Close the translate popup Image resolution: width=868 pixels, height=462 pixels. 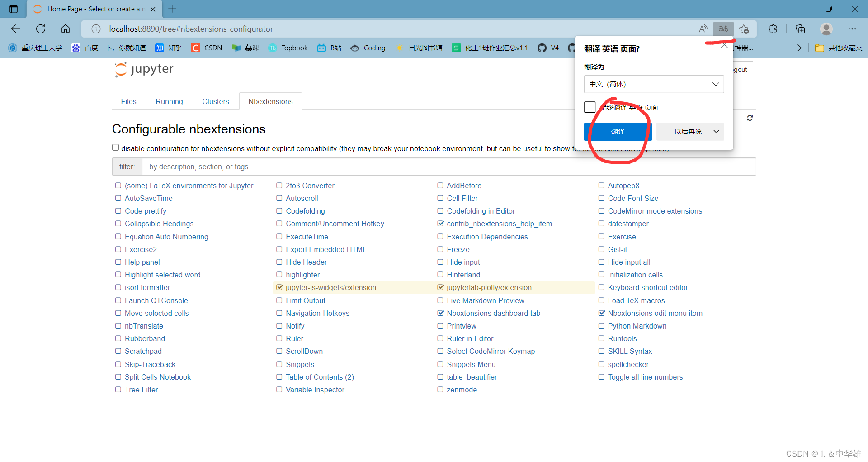[x=724, y=45]
